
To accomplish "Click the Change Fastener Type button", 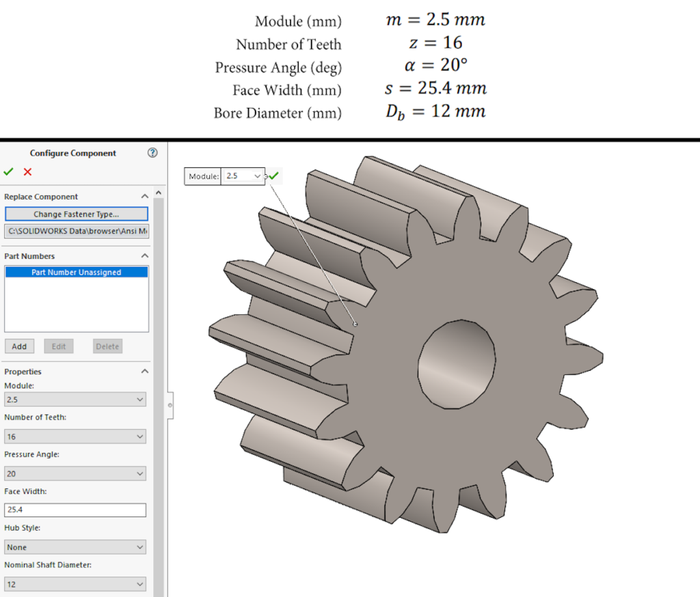I will [76, 214].
